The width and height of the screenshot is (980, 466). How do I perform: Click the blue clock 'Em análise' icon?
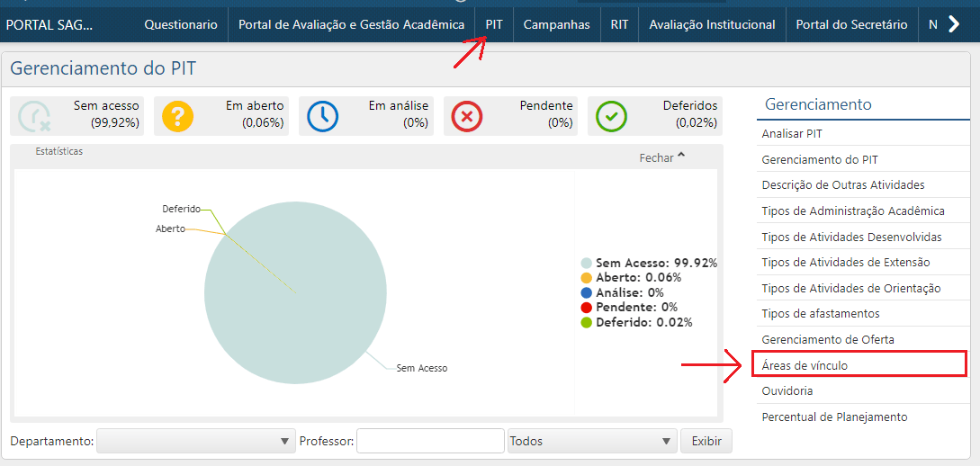click(x=323, y=117)
